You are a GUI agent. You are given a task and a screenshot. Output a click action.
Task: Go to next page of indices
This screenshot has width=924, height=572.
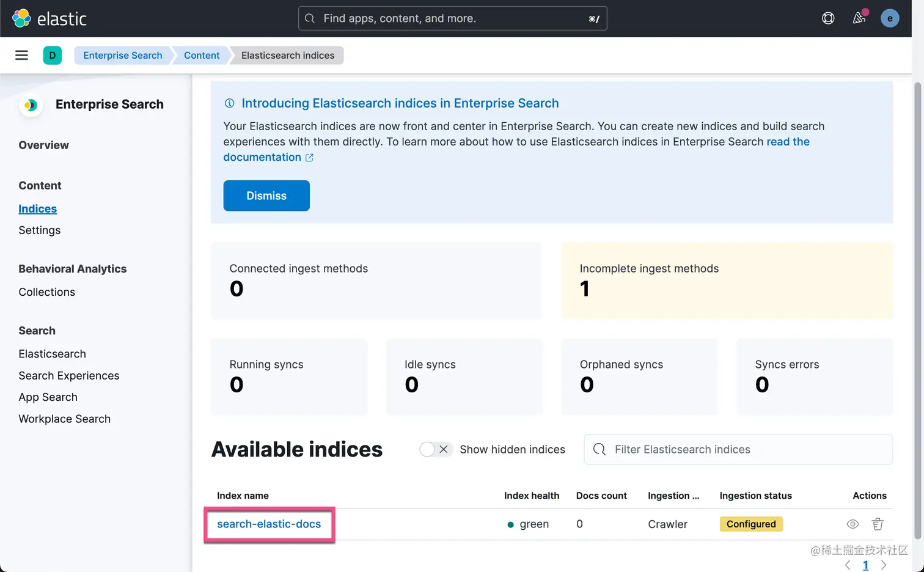[x=884, y=565]
